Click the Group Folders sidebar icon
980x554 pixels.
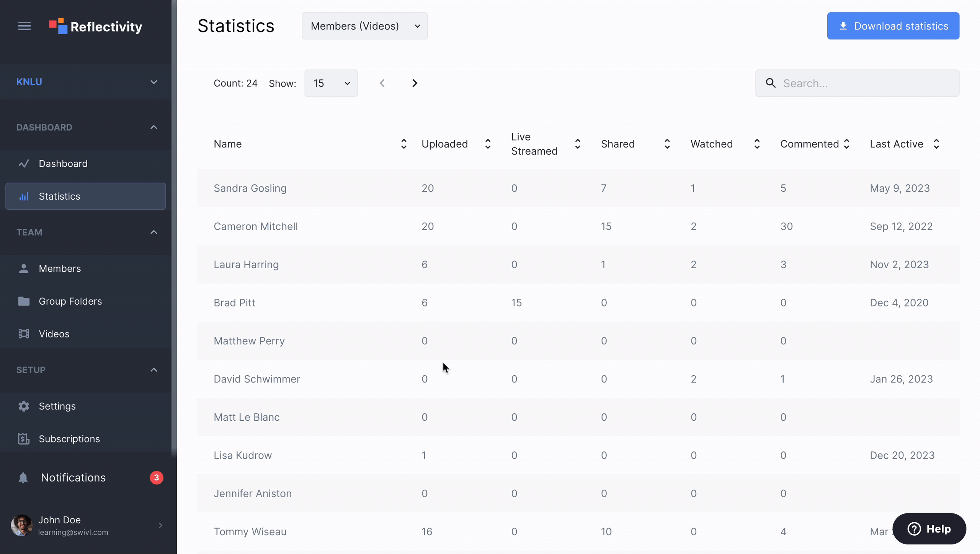point(22,301)
